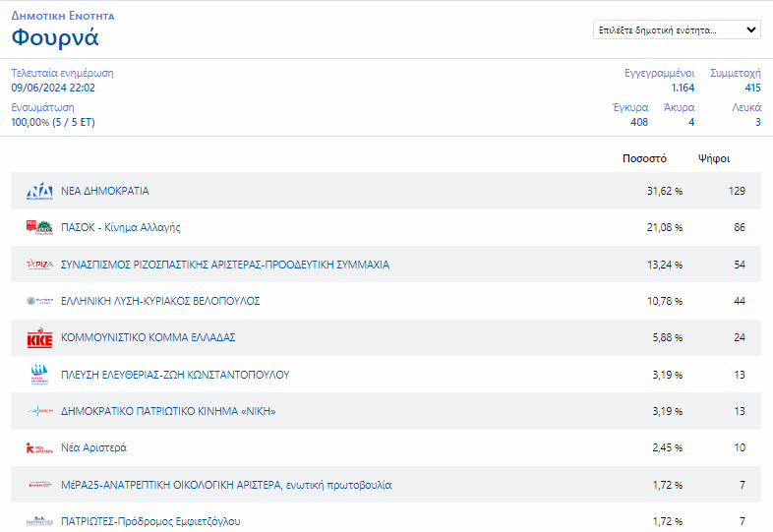Click the ΣΥΡΙΖΑ party logo
The width and height of the screenshot is (773, 532).
(39, 265)
